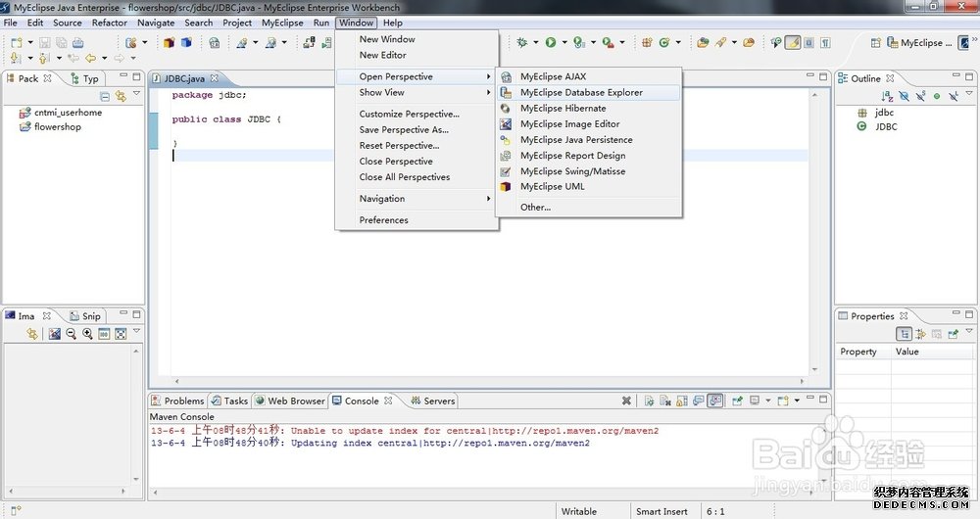
Task: Open the Run button dropdown arrow
Action: point(564,43)
